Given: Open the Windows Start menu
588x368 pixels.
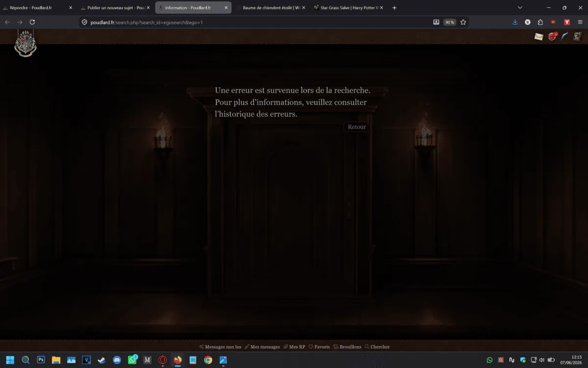Looking at the screenshot, I should 10,360.
